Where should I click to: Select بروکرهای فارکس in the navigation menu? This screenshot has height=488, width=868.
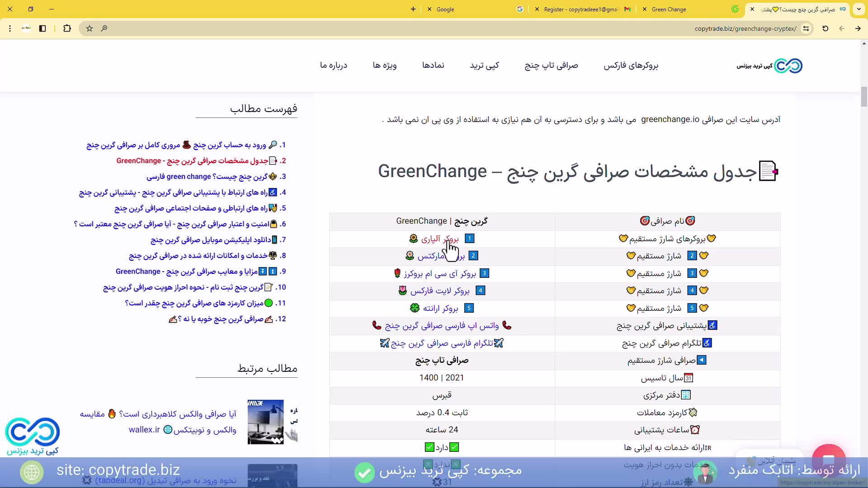click(631, 66)
